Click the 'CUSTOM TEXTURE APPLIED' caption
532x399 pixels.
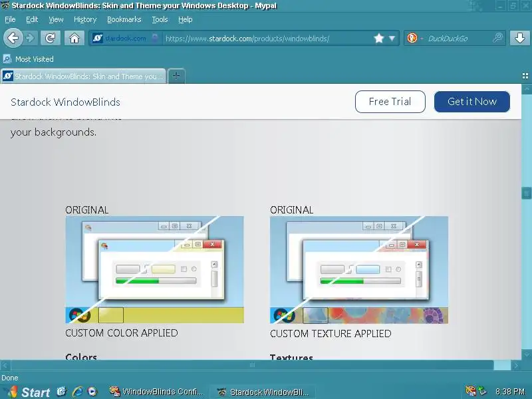331,334
